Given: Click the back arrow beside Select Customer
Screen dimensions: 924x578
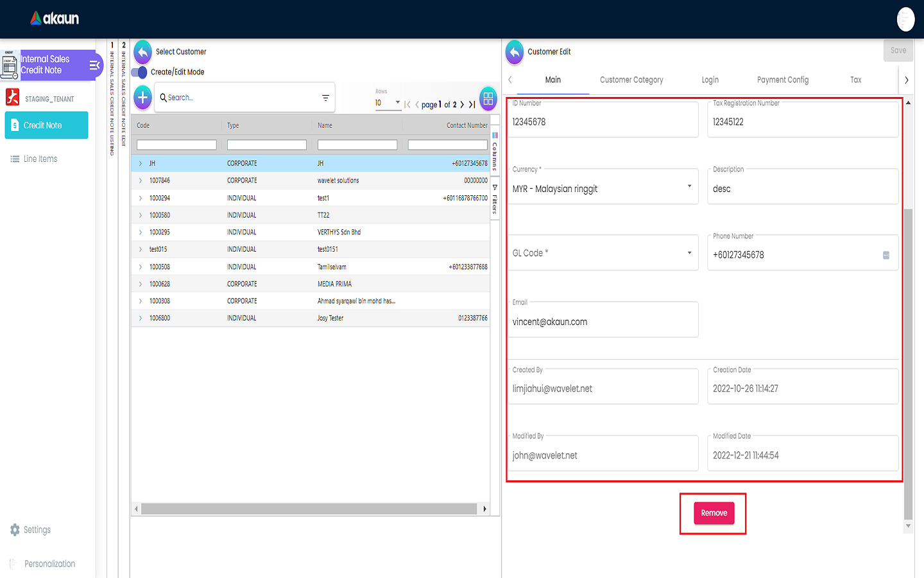Looking at the screenshot, I should (x=142, y=52).
